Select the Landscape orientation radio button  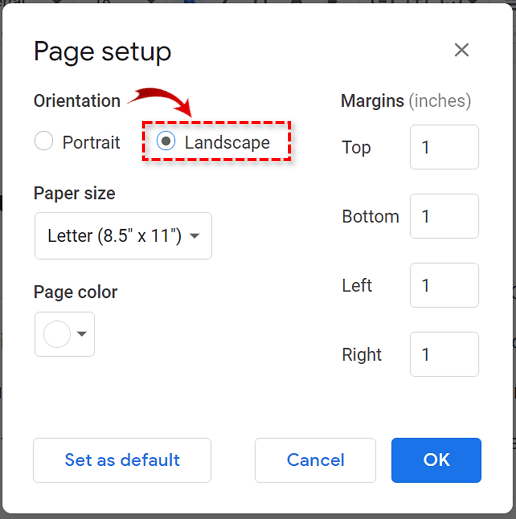pos(166,141)
